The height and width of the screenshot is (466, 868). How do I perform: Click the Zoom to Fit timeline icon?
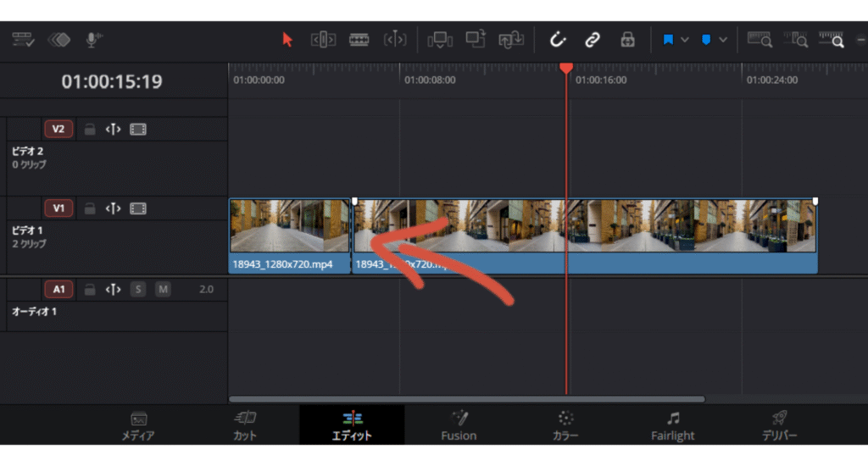759,40
